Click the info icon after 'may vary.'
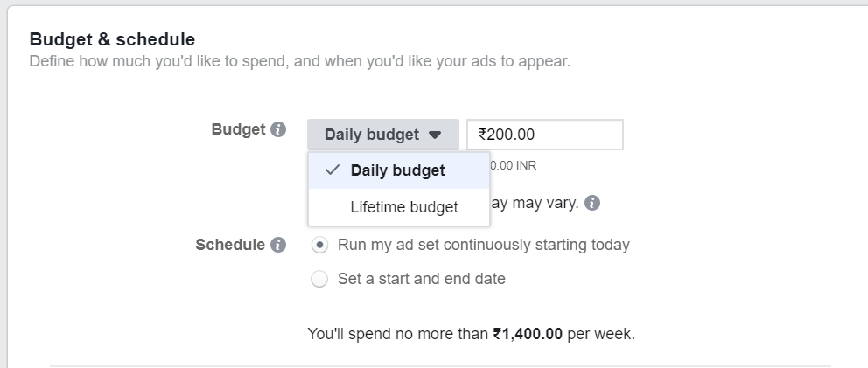Viewport: 868px width, 368px height. [592, 203]
